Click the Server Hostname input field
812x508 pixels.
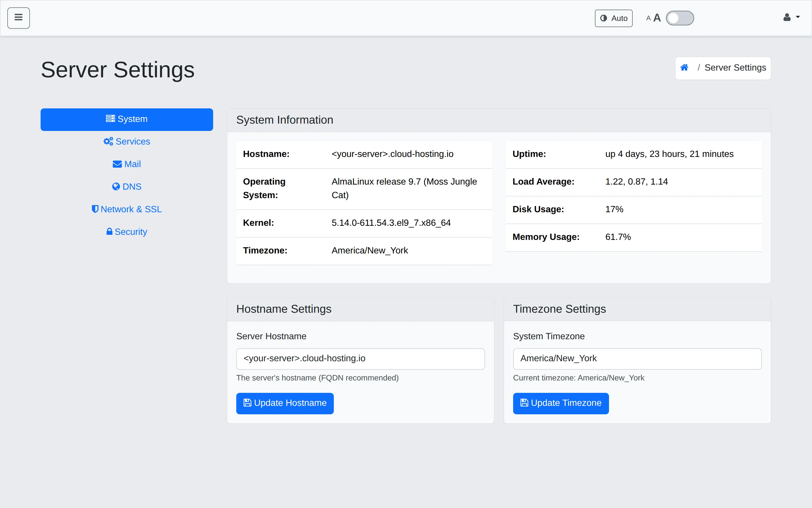point(360,358)
